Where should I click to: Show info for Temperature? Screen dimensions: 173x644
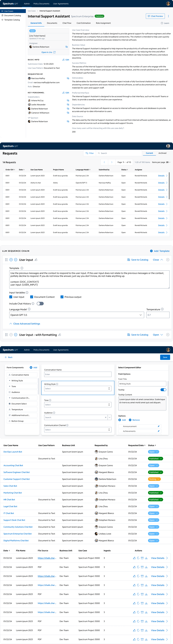coord(162,309)
